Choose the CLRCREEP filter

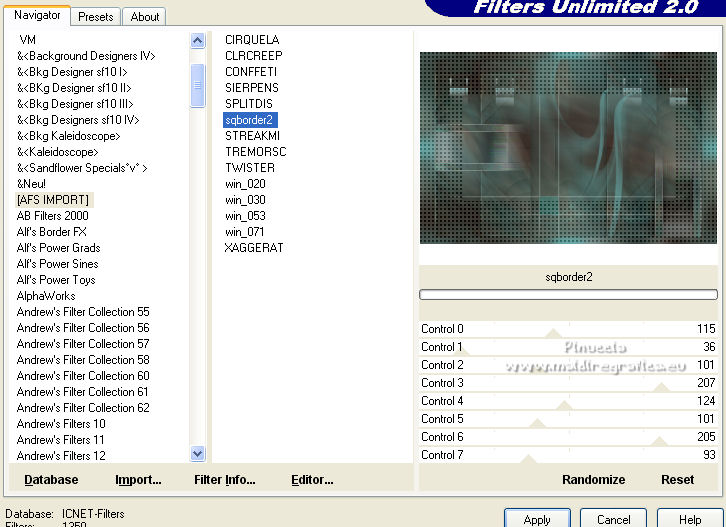pyautogui.click(x=253, y=56)
